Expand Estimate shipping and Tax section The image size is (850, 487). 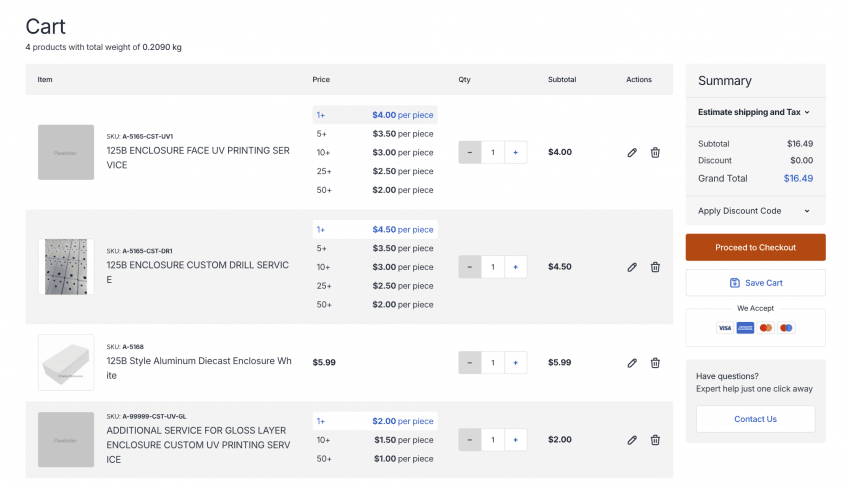coord(754,112)
